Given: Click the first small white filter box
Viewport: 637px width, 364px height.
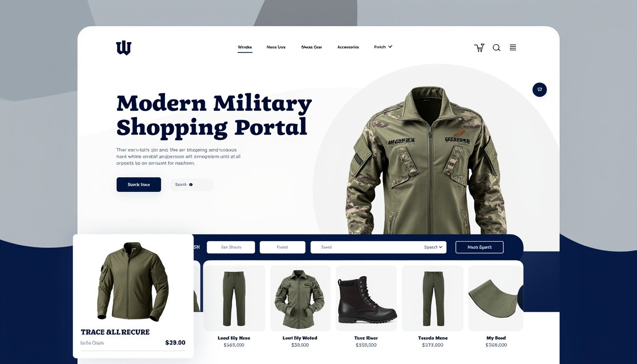Looking at the screenshot, I should 231,247.
